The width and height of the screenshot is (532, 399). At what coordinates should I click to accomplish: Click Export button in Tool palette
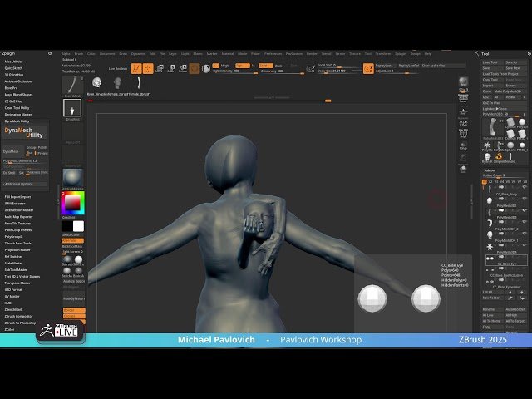(x=516, y=86)
